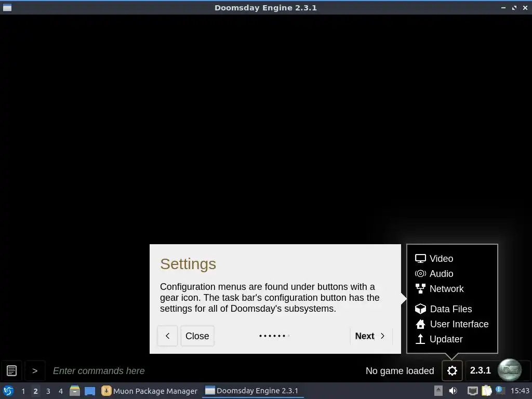Open the file manager panel icon

pyautogui.click(x=75, y=391)
